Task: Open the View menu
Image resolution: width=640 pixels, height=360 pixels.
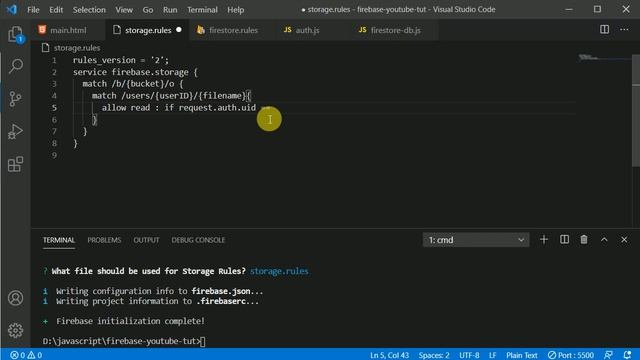Action: [124, 9]
